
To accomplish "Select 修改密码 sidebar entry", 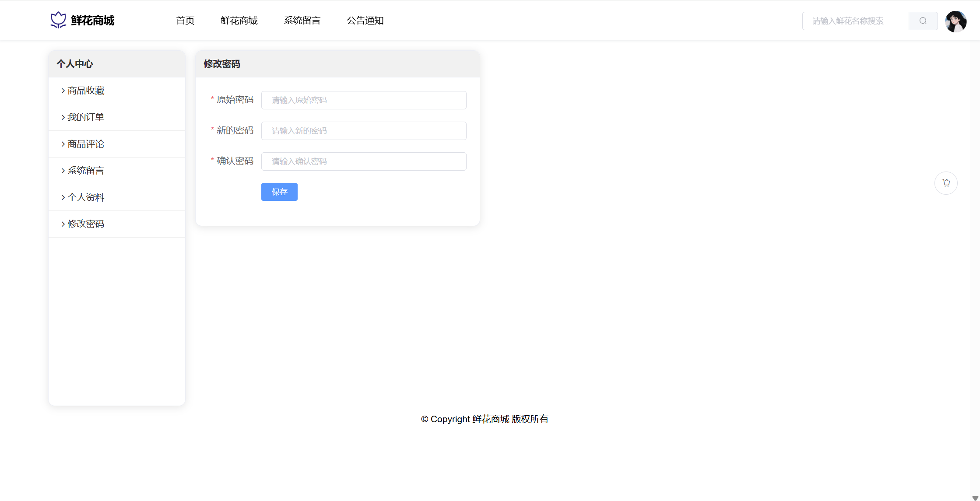I will [86, 224].
